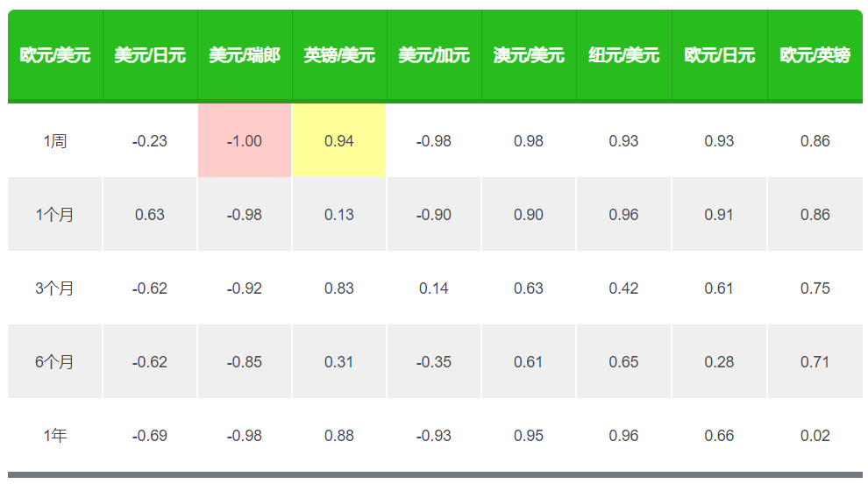This screenshot has height=484, width=868.
Task: Click the 6个月 row label
Action: click(55, 362)
